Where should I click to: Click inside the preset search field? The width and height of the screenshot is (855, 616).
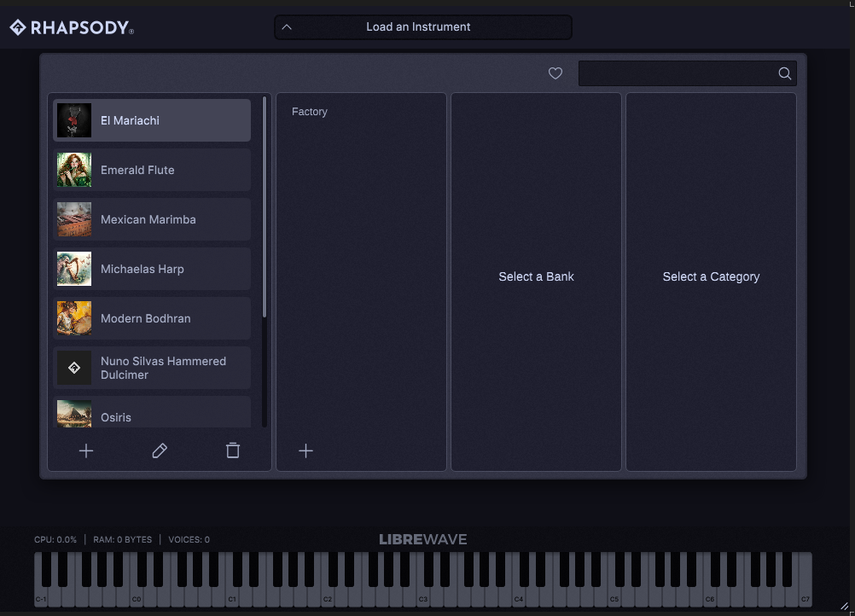pyautogui.click(x=676, y=73)
